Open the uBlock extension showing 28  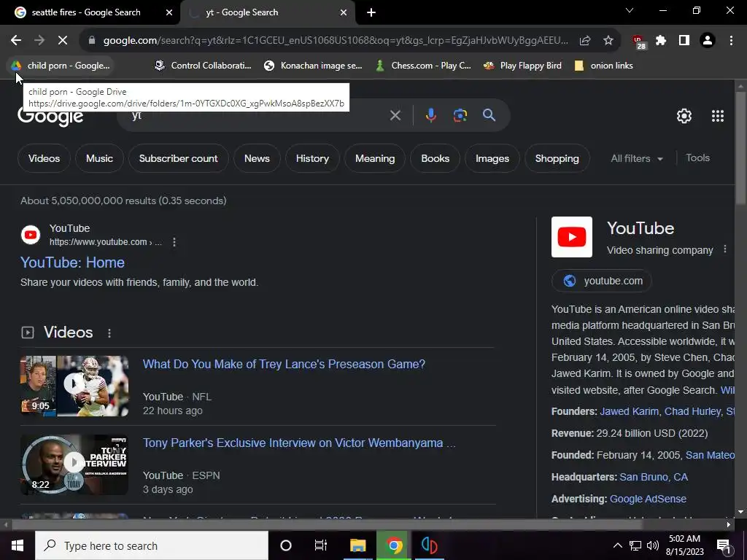pos(638,42)
